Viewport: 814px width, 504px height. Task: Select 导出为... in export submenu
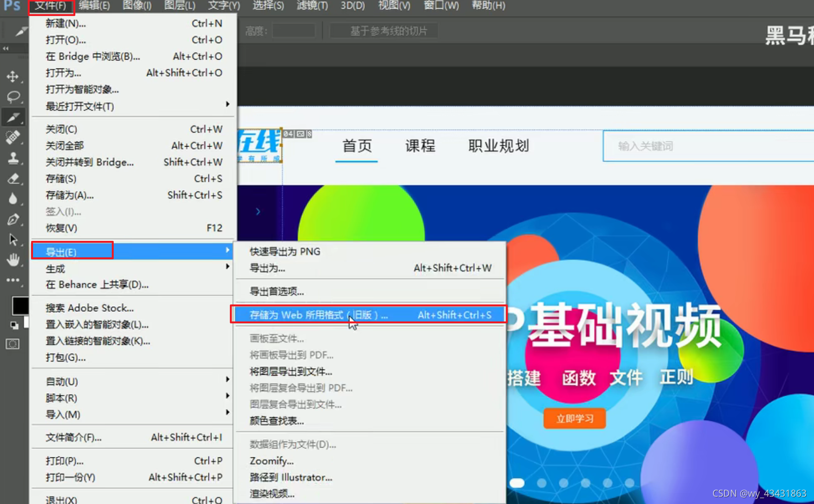tap(370, 268)
